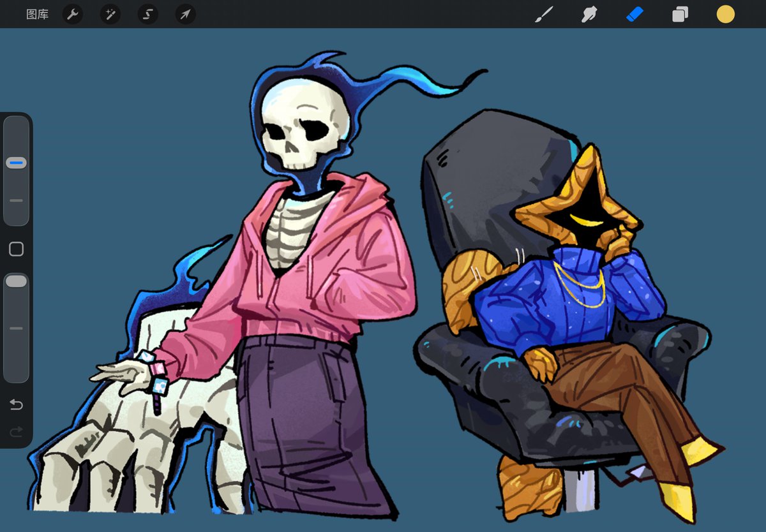The height and width of the screenshot is (532, 766).
Task: Redo with the sidebar redo arrow
Action: pos(17,432)
